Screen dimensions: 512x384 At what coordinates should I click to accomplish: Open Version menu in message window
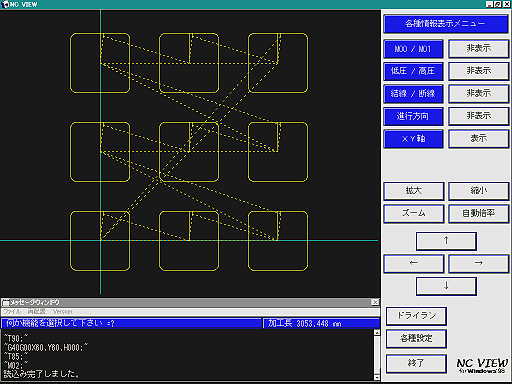pyautogui.click(x=62, y=312)
